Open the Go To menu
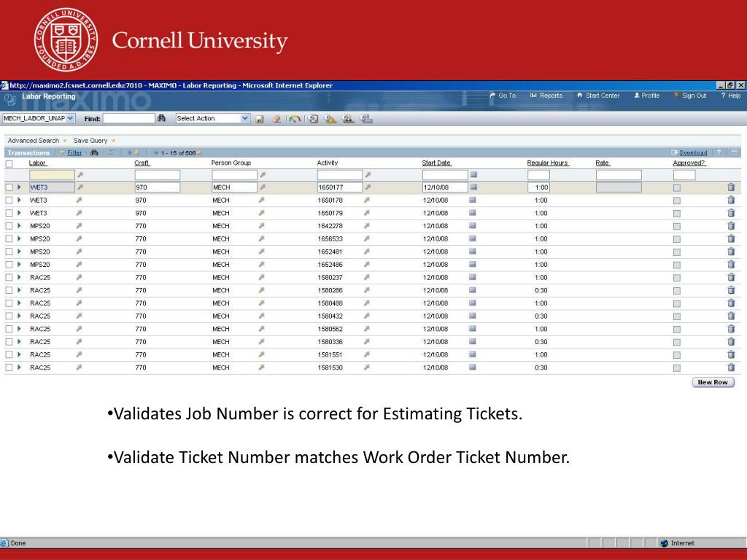The height and width of the screenshot is (560, 747). 503,96
